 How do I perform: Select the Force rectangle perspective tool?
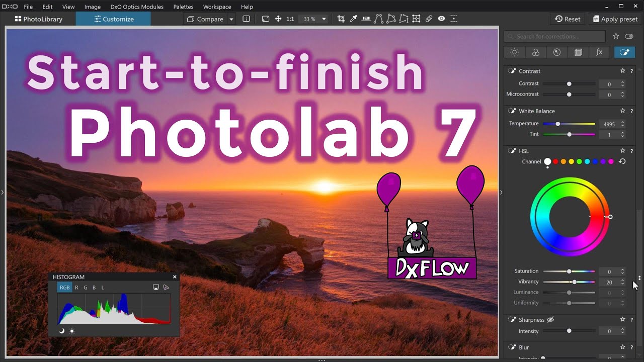pyautogui.click(x=391, y=19)
